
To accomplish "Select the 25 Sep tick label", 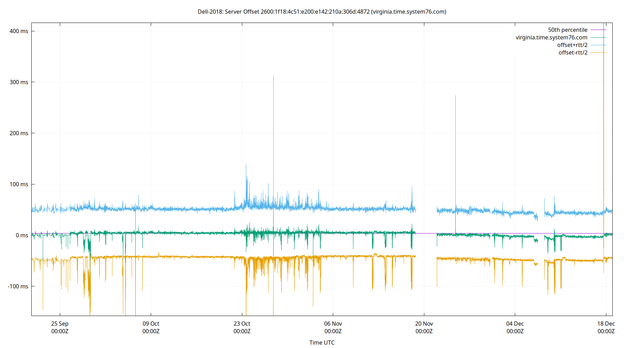I will tap(60, 324).
